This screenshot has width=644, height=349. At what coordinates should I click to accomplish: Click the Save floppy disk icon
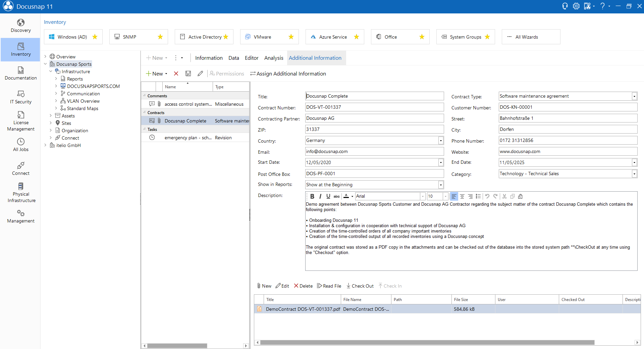pyautogui.click(x=188, y=73)
